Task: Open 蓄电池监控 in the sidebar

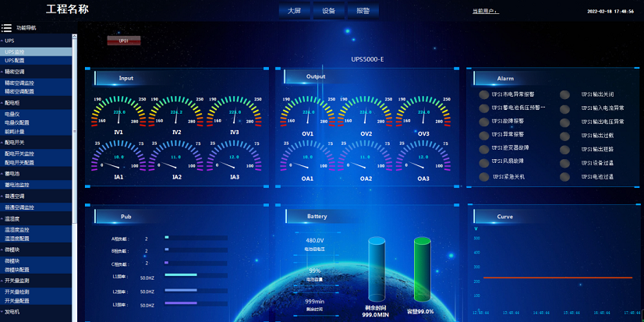Action: (36, 185)
